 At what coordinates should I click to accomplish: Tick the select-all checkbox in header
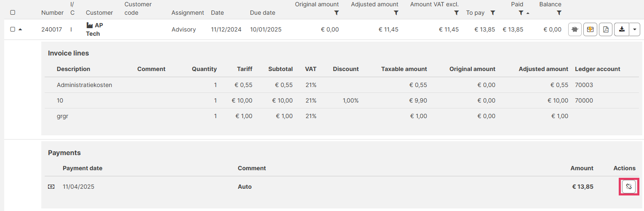point(13,13)
